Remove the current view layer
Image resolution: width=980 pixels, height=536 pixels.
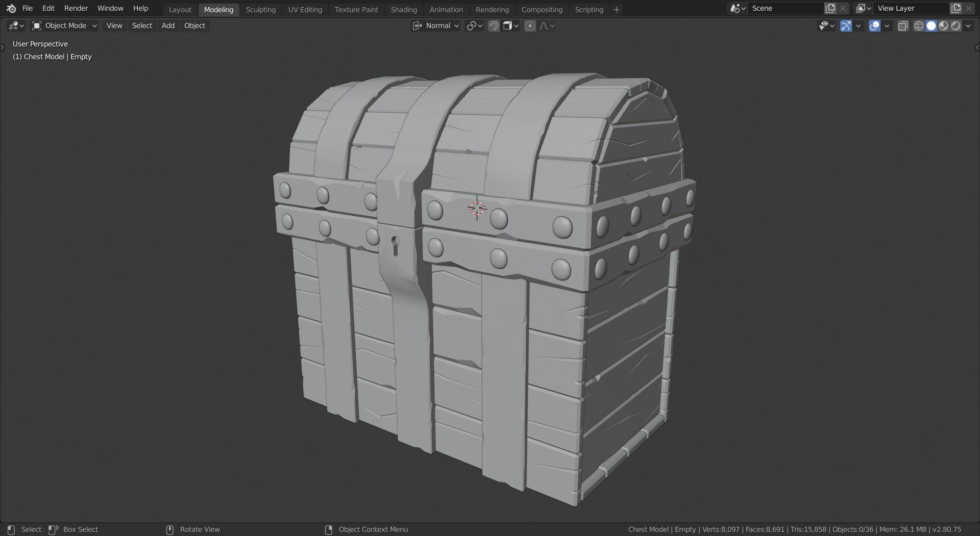click(x=969, y=9)
